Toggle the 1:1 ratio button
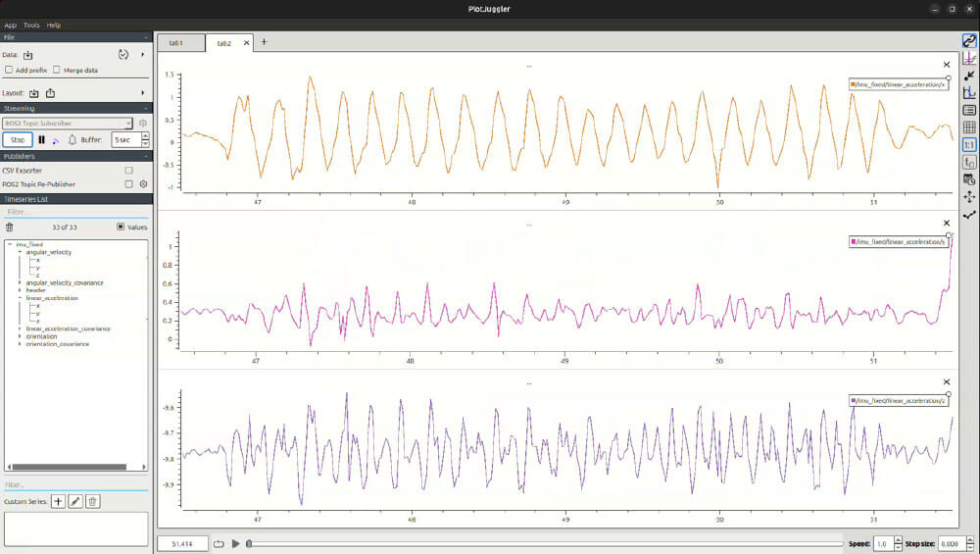The height and width of the screenshot is (554, 980). coord(969,145)
